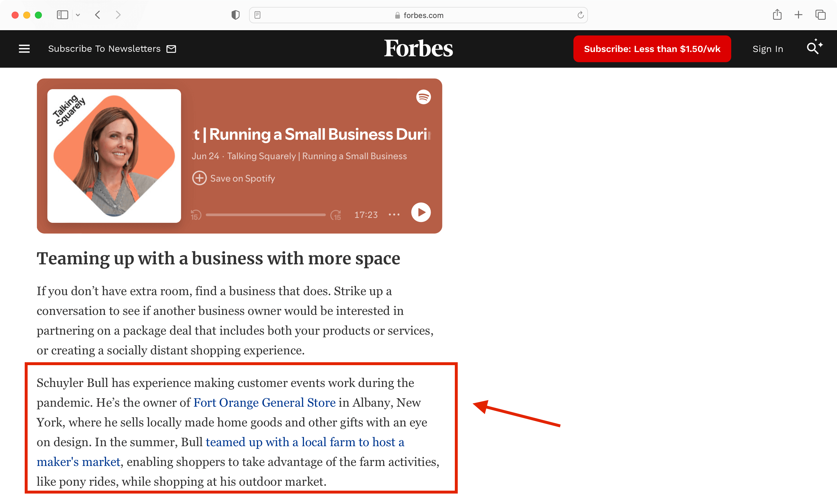Open Fort Orange General Store link
Screen dimensions: 837x504
click(264, 403)
